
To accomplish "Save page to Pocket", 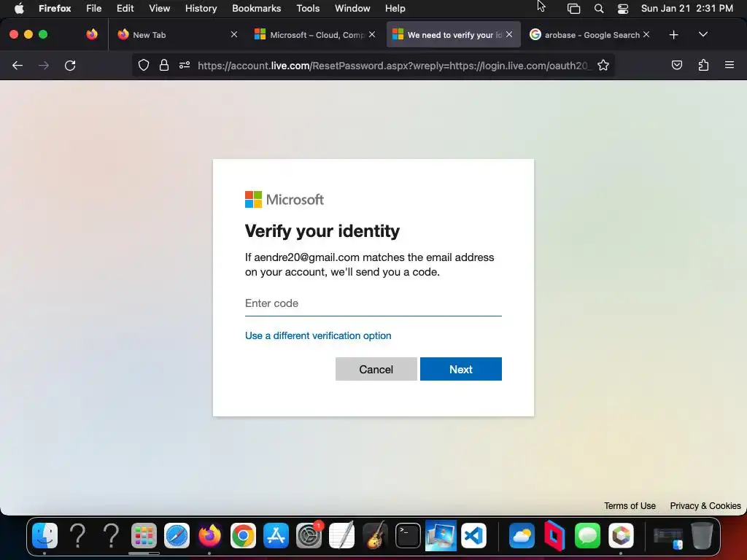I will coord(676,65).
